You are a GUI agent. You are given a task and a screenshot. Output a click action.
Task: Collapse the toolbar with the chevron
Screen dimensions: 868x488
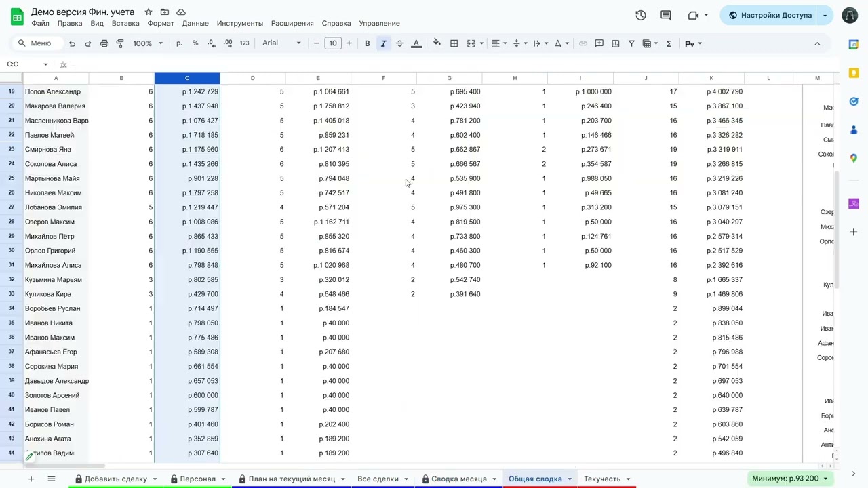point(817,43)
